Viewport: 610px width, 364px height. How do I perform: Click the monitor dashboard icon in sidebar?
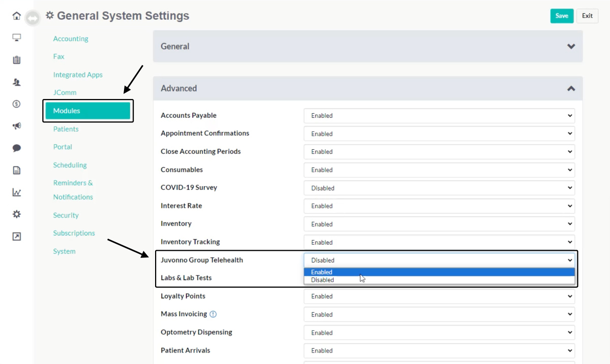[x=17, y=38]
